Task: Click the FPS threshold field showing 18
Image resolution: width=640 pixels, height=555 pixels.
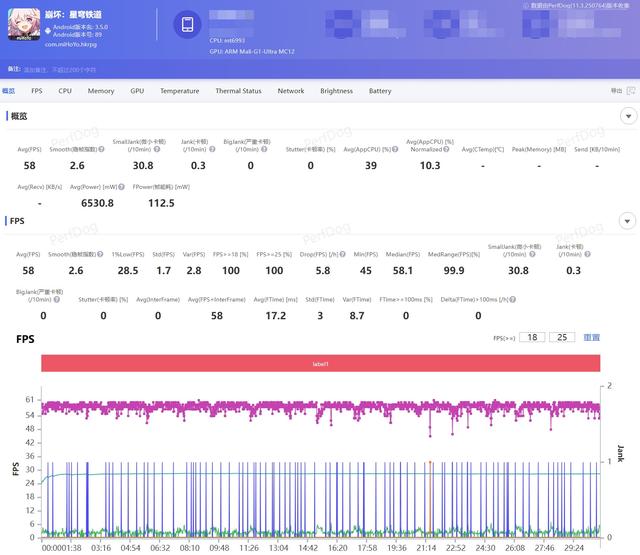Action: pos(532,338)
